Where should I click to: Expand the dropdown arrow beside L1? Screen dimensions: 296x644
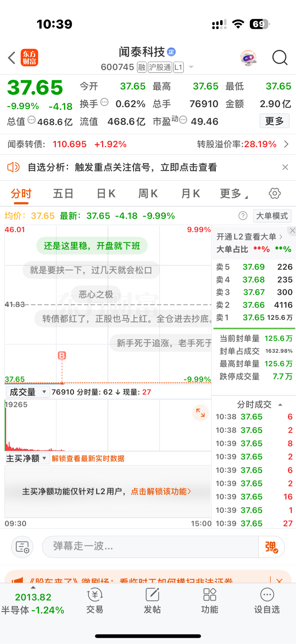[x=191, y=67]
